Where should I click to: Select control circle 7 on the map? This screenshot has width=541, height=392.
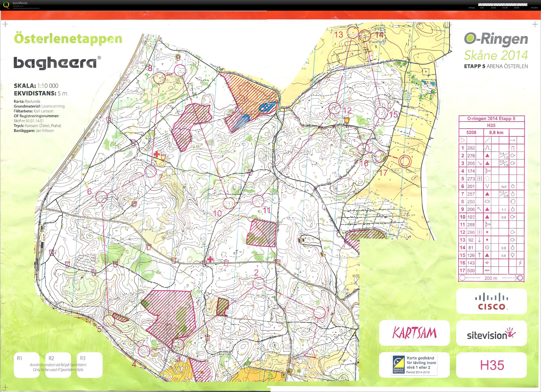tap(151, 171)
